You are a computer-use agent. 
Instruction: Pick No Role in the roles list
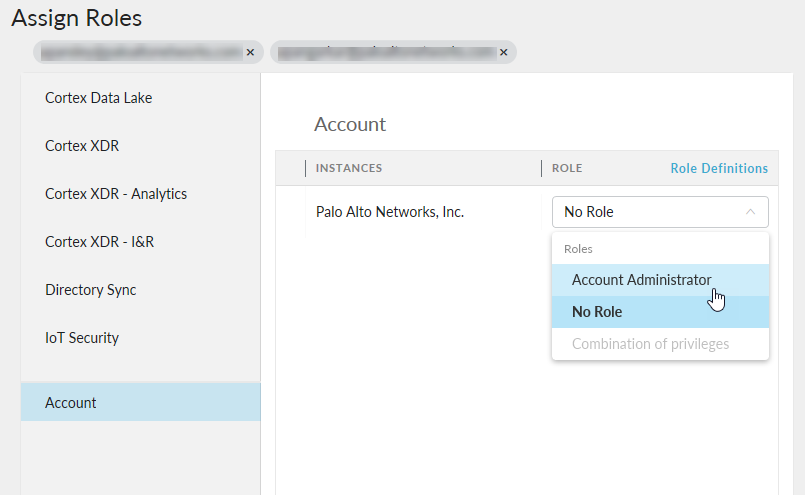(597, 312)
